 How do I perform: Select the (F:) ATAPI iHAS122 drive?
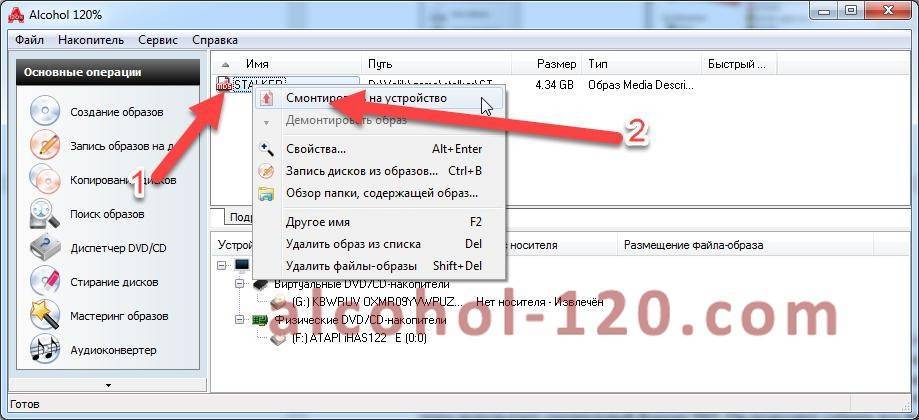tap(359, 339)
